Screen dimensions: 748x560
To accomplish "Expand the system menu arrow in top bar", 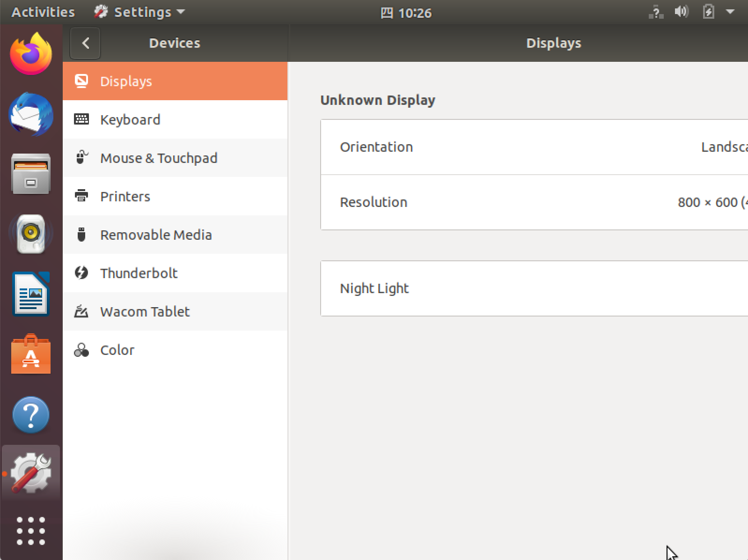I will tap(730, 12).
